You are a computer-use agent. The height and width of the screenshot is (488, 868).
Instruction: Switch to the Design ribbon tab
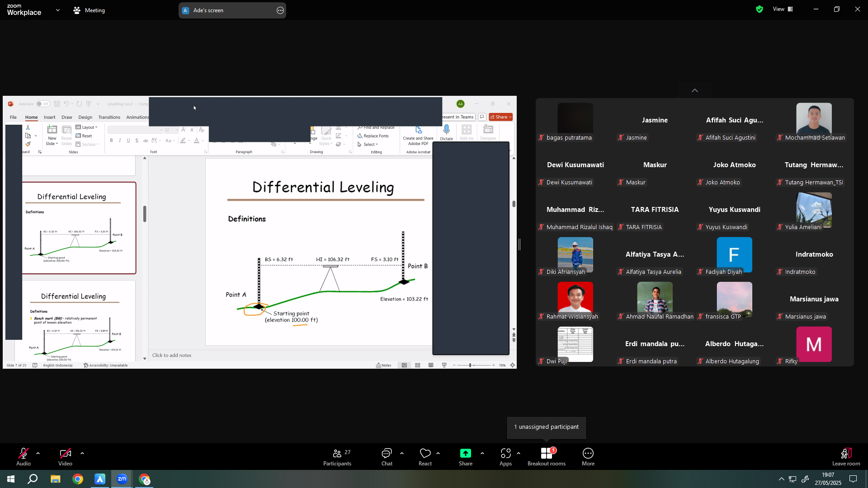click(85, 117)
